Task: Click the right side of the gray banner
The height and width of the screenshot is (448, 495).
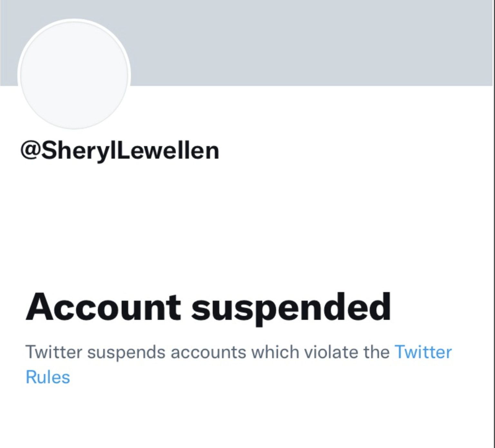Action: [x=419, y=42]
